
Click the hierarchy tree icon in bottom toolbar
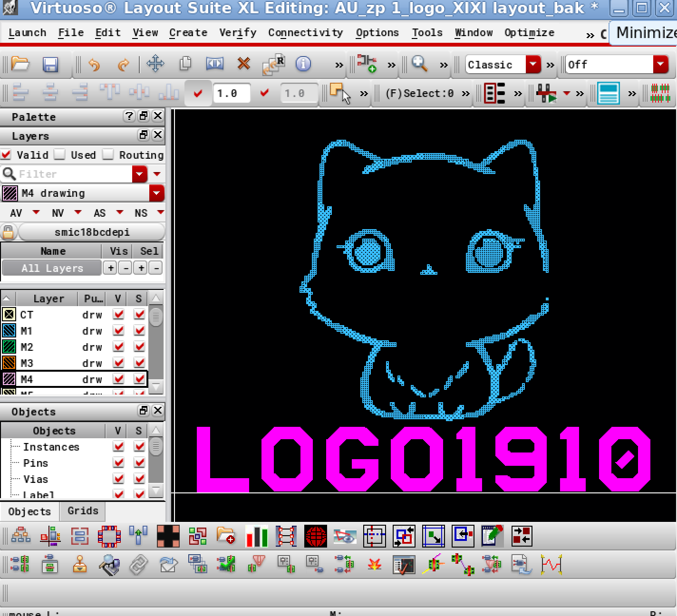click(21, 537)
